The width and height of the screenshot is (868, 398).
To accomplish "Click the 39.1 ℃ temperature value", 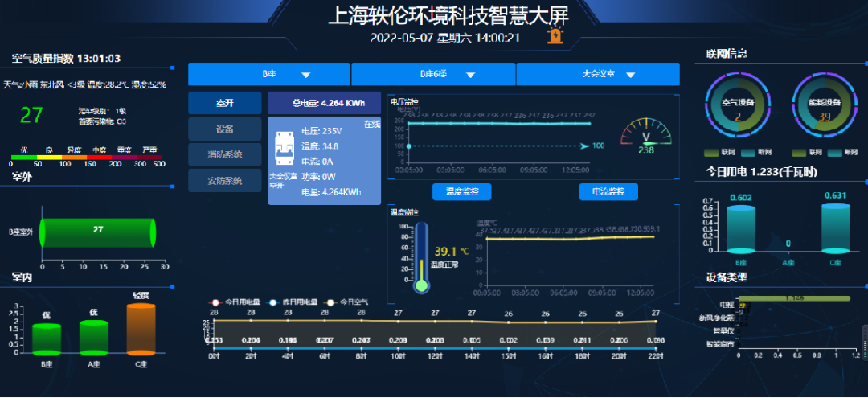I will coord(452,252).
